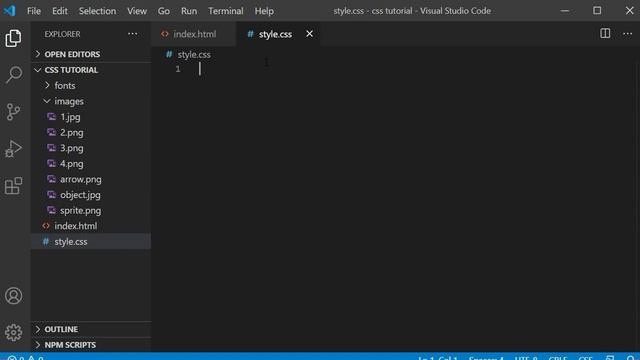This screenshot has height=360, width=640.
Task: Click the errors and warnings status indicator
Action: [25, 358]
